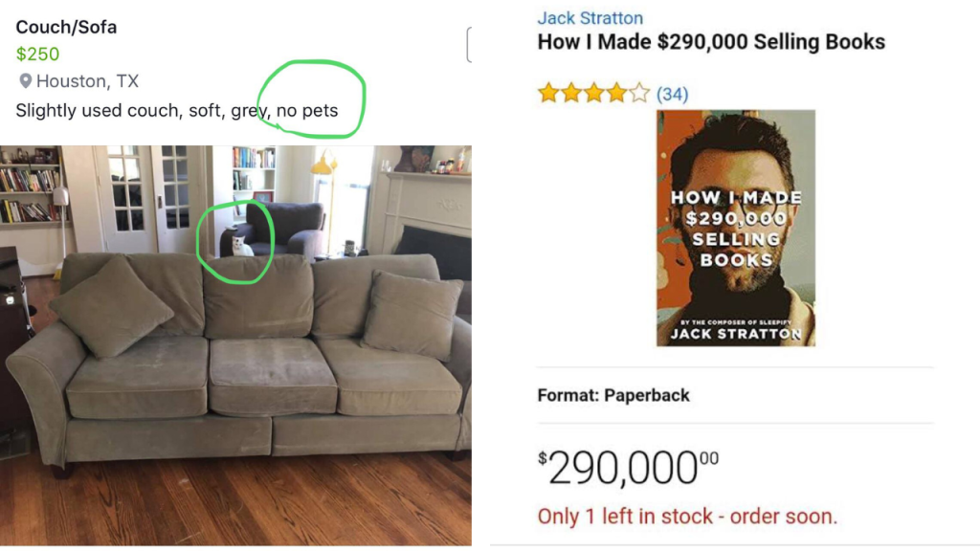980x551 pixels.
Task: Select the Format: Paperback row
Action: [x=613, y=394]
